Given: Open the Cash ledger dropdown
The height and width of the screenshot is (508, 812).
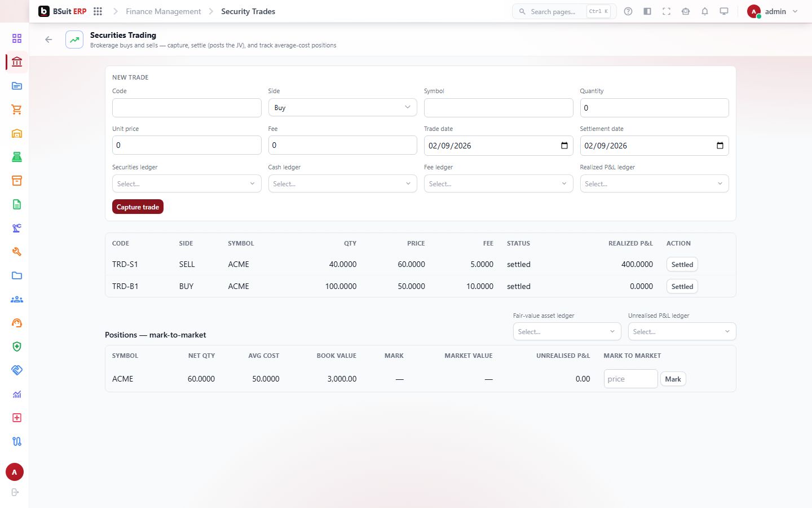Looking at the screenshot, I should tap(342, 183).
